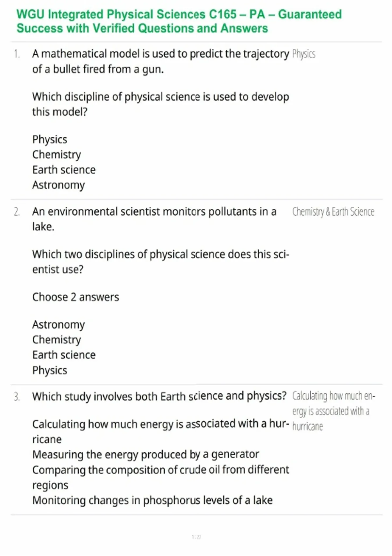Viewport: 392px width, 556px height.
Task: Select the Physics option under question 1
Action: coord(50,139)
